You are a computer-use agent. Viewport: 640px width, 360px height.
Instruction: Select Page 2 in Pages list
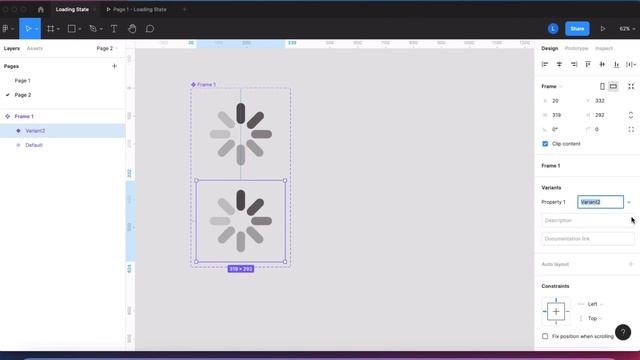click(23, 95)
